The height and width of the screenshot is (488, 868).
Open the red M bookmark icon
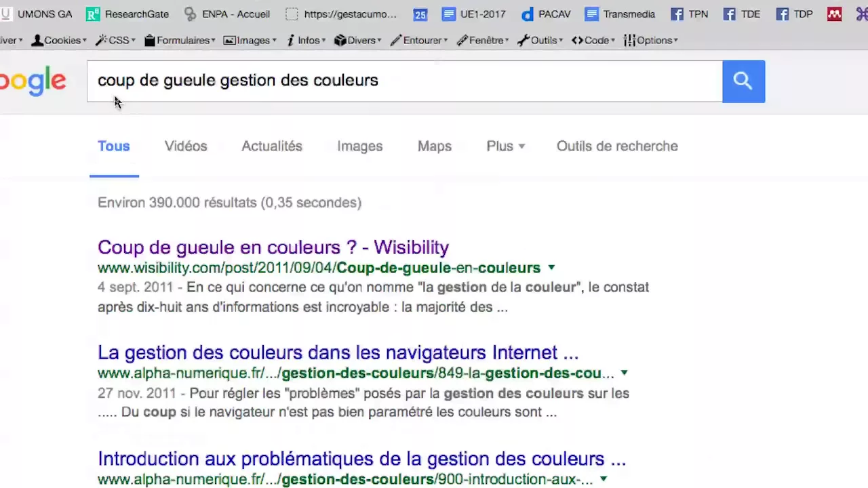pos(835,14)
